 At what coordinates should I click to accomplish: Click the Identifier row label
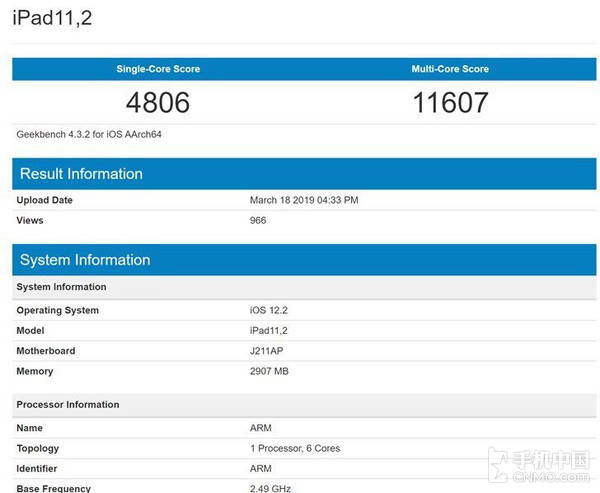click(x=38, y=468)
